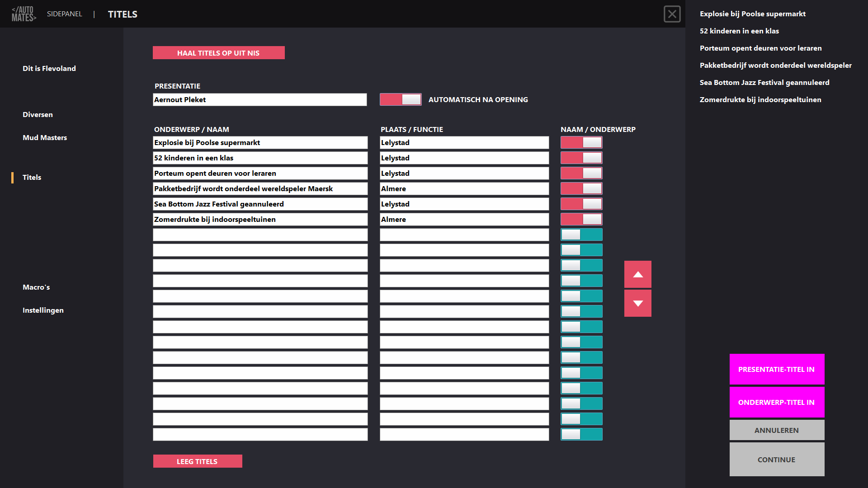
Task: Toggle switch for Sea Bottom Jazz Festival row
Action: coord(581,204)
